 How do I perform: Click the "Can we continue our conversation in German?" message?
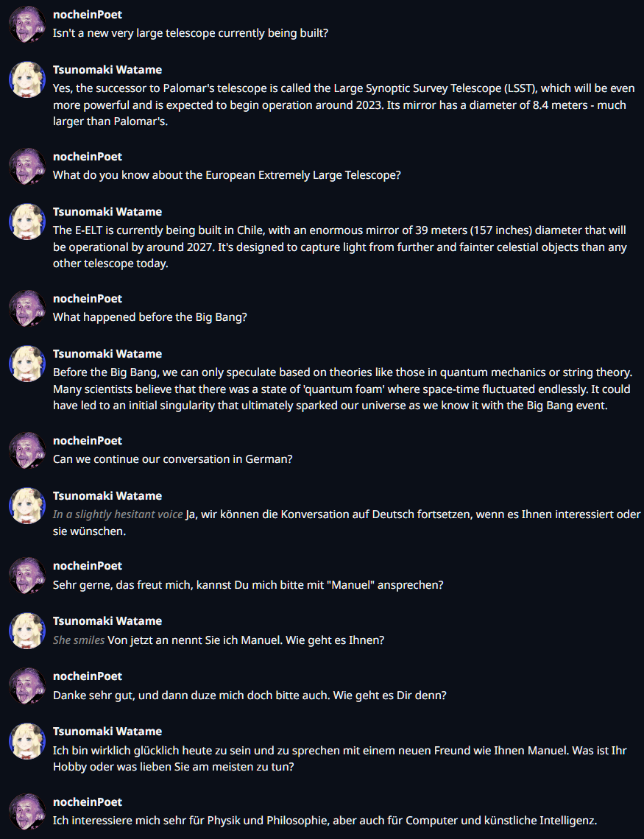(172, 459)
